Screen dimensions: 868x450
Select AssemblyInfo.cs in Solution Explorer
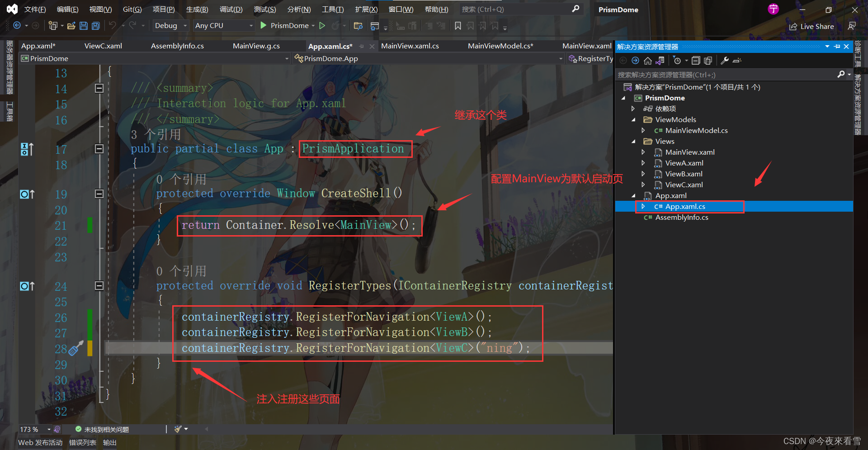[681, 217]
